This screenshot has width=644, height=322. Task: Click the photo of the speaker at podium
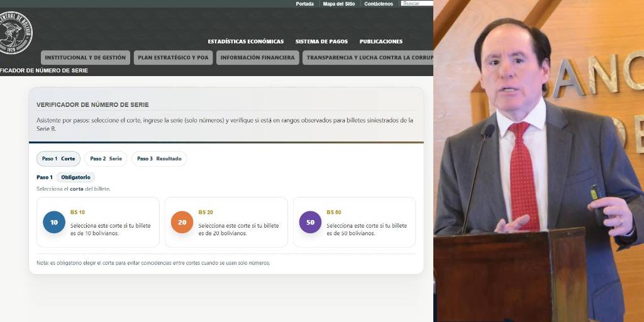coord(538,161)
